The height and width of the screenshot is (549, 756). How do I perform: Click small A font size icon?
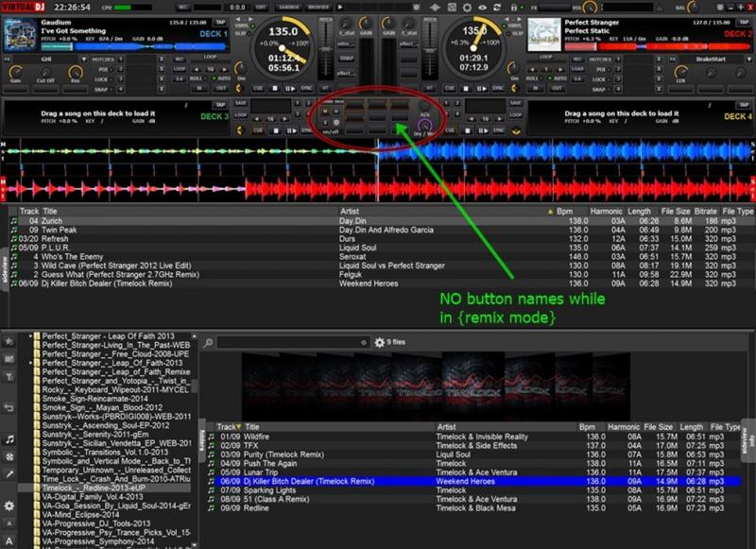coord(9,523)
